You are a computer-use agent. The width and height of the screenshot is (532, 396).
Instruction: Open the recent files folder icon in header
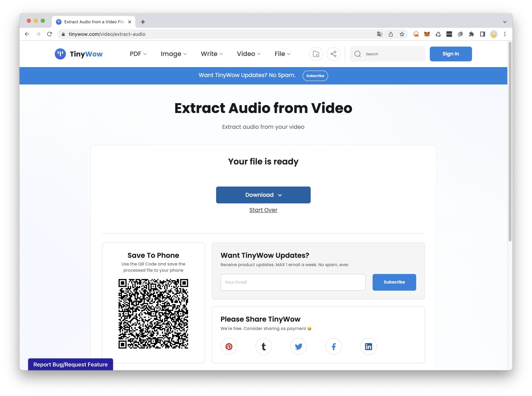[316, 54]
